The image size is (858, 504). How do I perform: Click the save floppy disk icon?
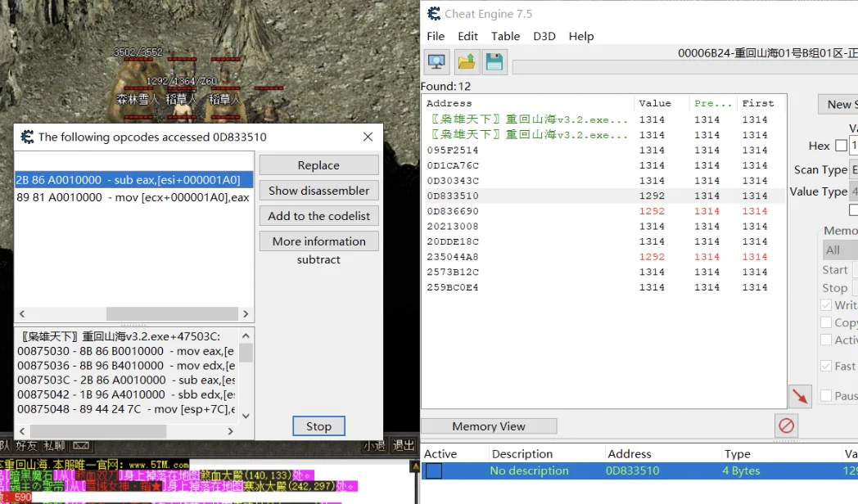(494, 61)
